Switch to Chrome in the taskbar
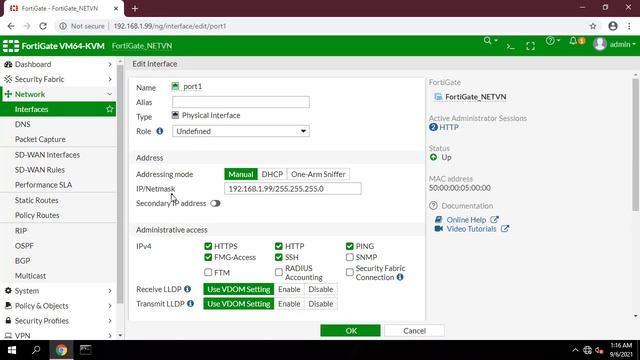 pyautogui.click(x=61, y=350)
